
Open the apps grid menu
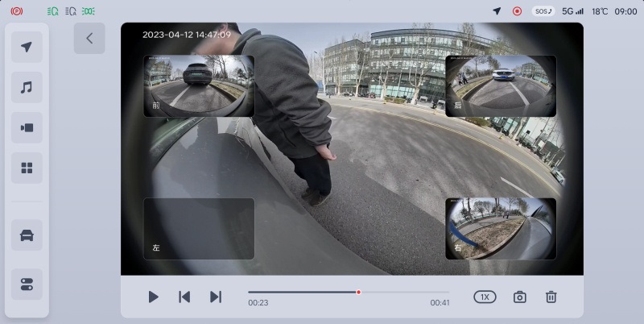(x=27, y=168)
